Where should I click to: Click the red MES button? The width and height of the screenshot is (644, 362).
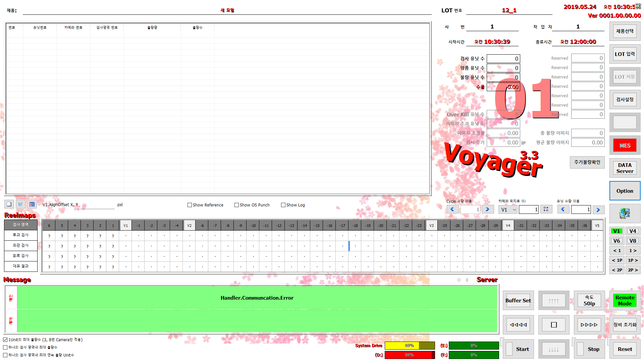[625, 145]
